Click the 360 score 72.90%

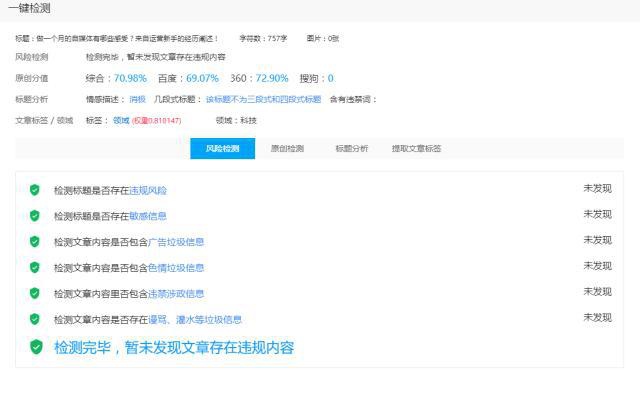point(272,78)
